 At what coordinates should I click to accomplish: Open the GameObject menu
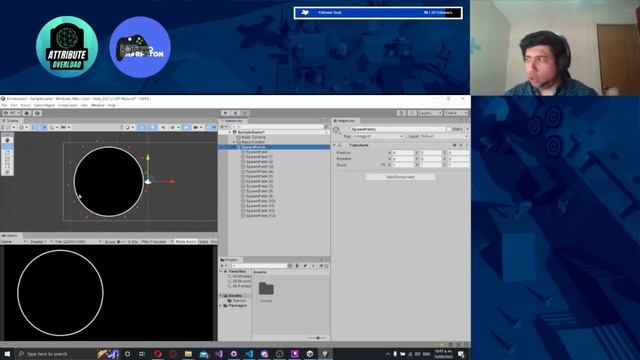(x=44, y=105)
